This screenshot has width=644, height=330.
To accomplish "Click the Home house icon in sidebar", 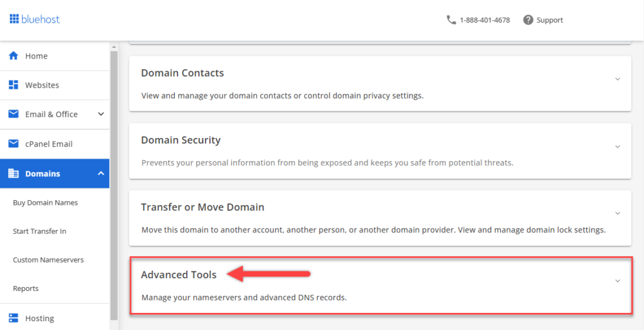I will point(13,56).
